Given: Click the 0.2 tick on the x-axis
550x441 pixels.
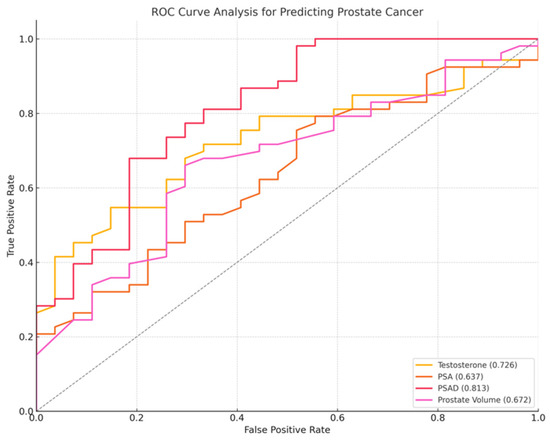Looking at the screenshot, I should pos(136,418).
